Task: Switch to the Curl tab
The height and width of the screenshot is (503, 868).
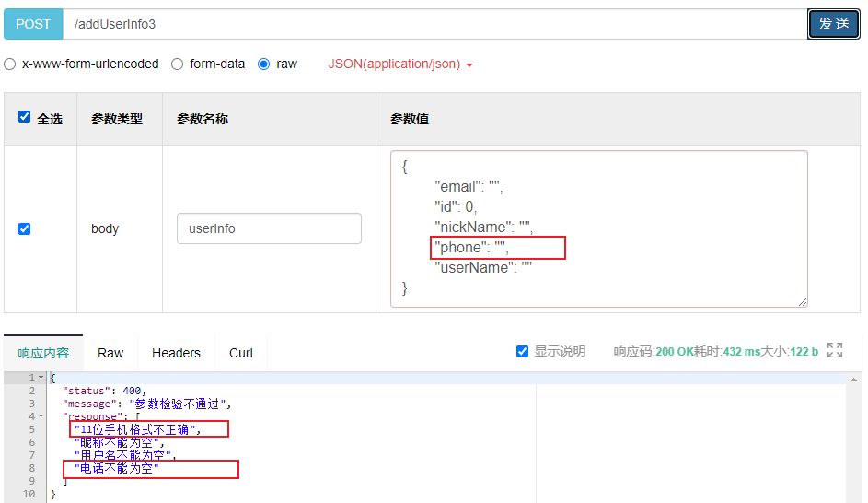Action: pyautogui.click(x=241, y=353)
